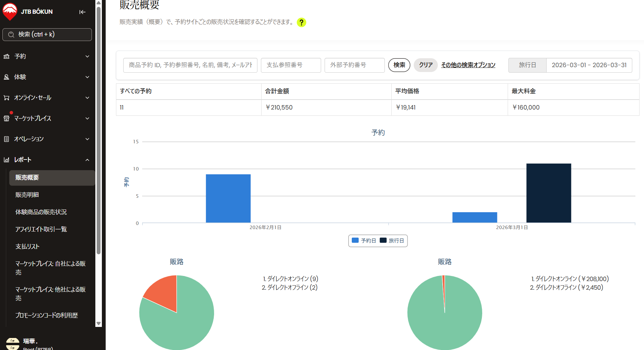Image resolution: width=644 pixels, height=350 pixels.
Task: Click the 予約 ticket icon in sidebar
Action: (7, 56)
